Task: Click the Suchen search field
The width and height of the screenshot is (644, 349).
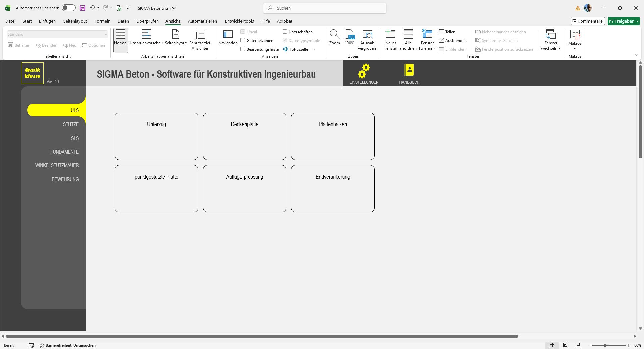Action: pyautogui.click(x=324, y=8)
